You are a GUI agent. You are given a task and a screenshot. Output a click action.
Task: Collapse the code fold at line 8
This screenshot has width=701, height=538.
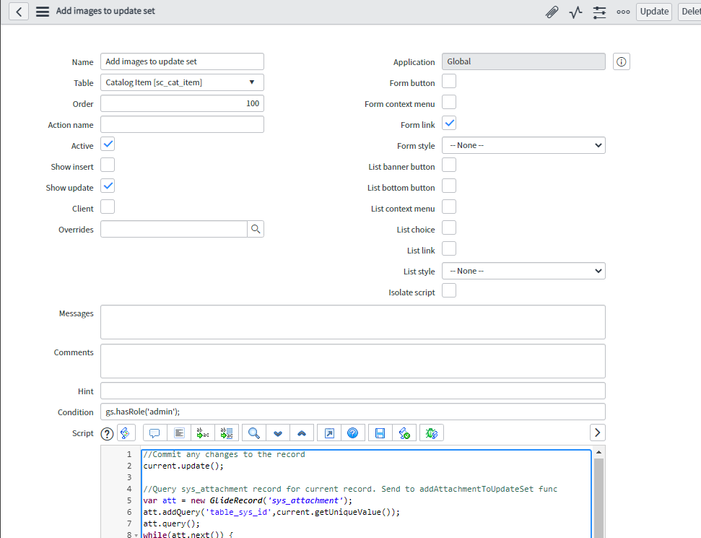pos(136,535)
